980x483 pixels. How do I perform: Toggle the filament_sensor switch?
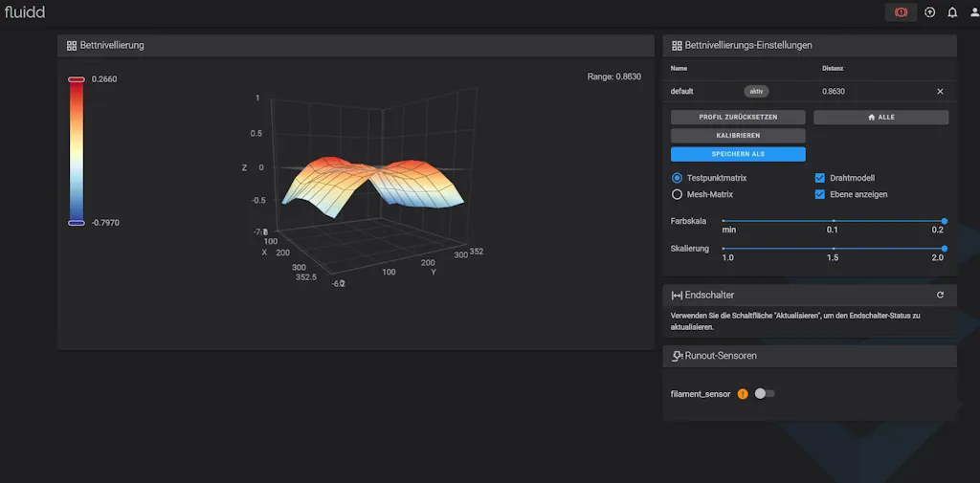[764, 393]
